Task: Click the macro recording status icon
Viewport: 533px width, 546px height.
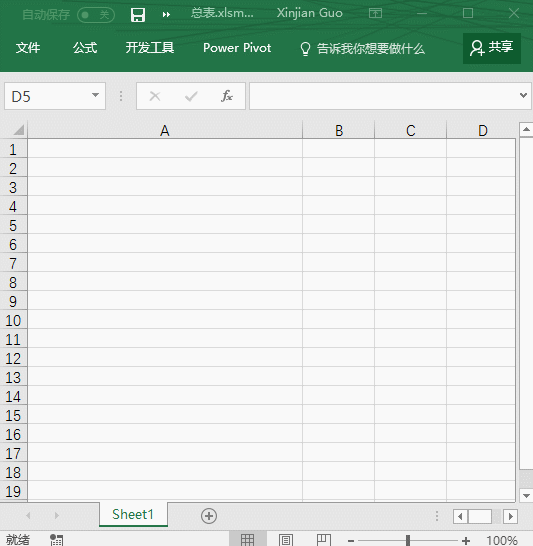Action: click(x=56, y=540)
